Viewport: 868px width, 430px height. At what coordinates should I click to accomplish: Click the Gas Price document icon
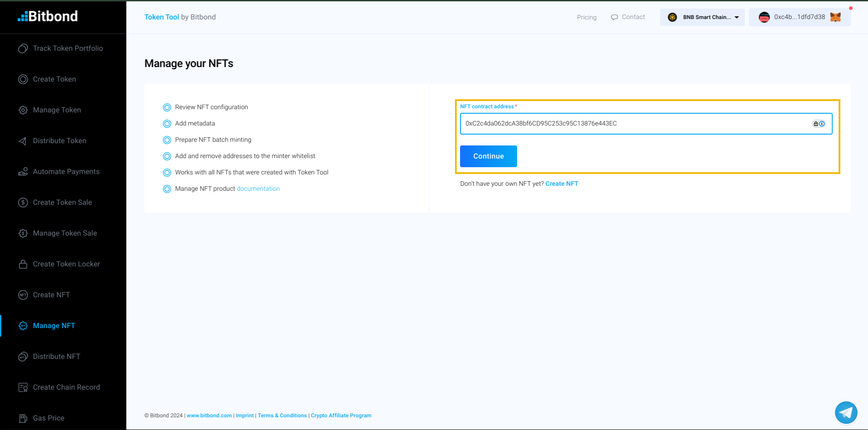point(23,418)
